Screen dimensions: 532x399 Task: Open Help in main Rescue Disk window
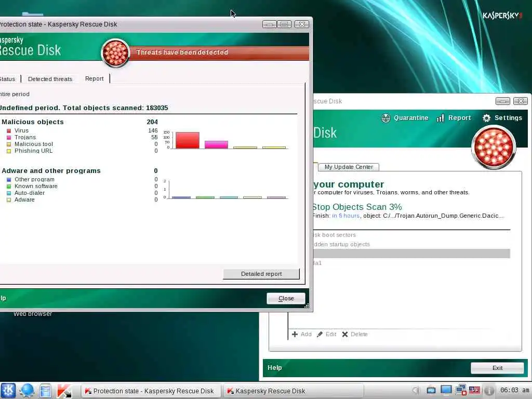[274, 367]
